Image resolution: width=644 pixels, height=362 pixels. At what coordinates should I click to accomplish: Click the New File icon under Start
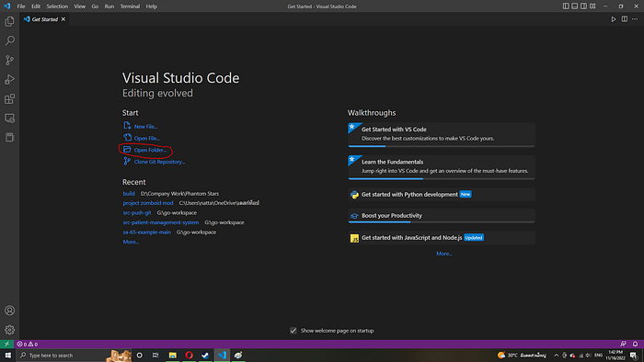tap(127, 126)
